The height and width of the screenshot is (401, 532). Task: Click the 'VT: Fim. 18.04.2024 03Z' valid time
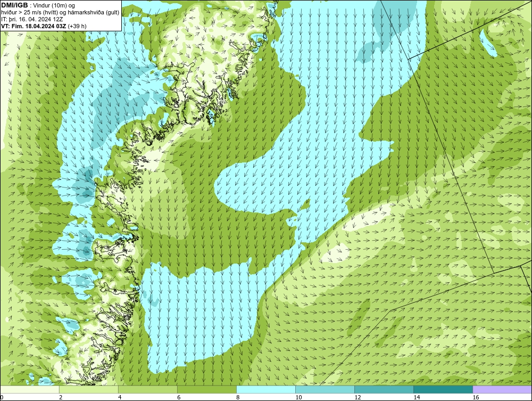(34, 26)
